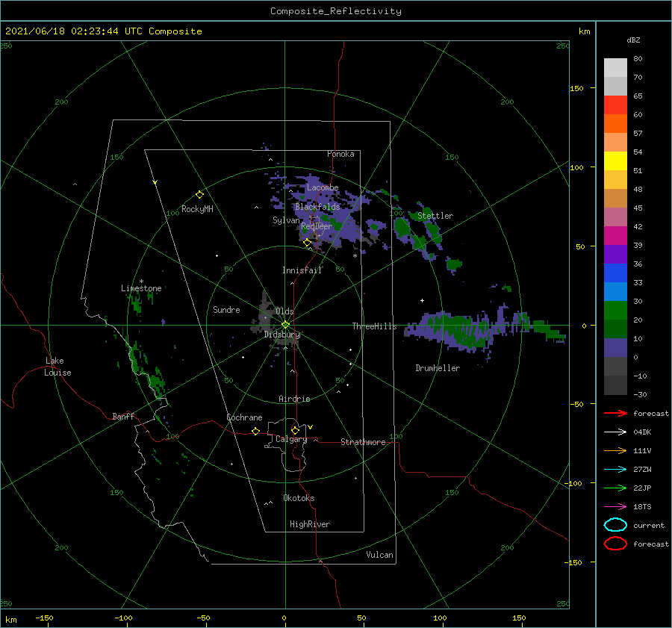Click the -150 label on bottom axis

tap(44, 618)
